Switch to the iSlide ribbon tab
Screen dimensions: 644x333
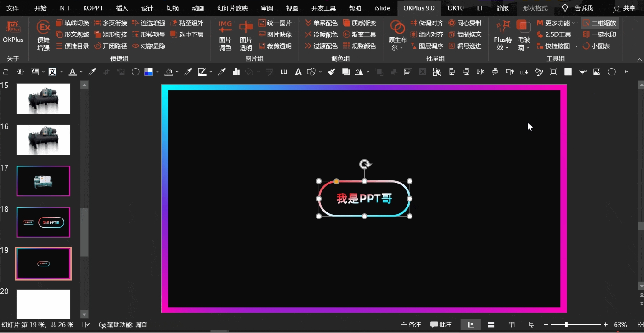point(382,8)
